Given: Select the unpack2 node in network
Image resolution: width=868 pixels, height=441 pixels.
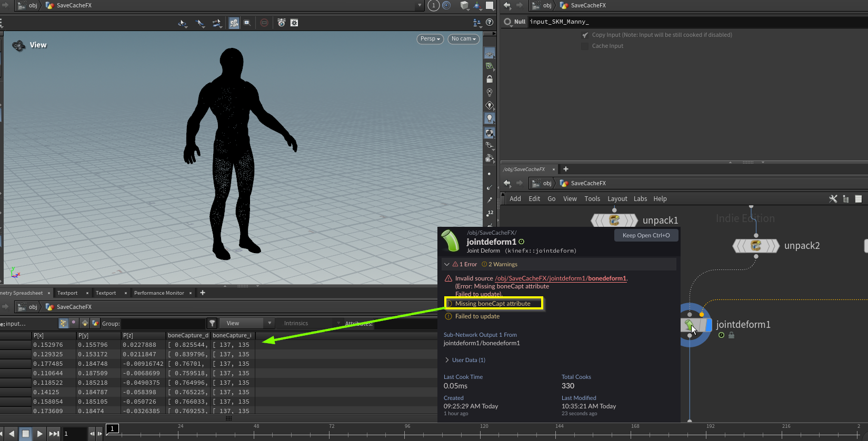Looking at the screenshot, I should [756, 246].
